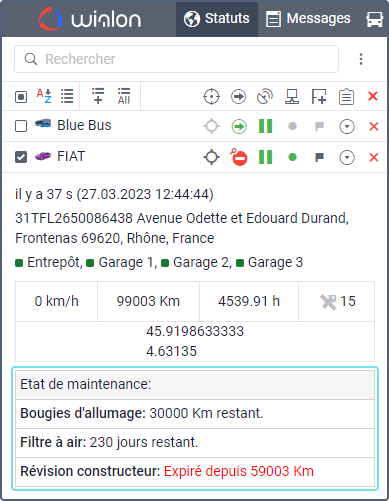Click the 'All' units list icon
Image resolution: width=389 pixels, height=501 pixels.
coord(124,96)
